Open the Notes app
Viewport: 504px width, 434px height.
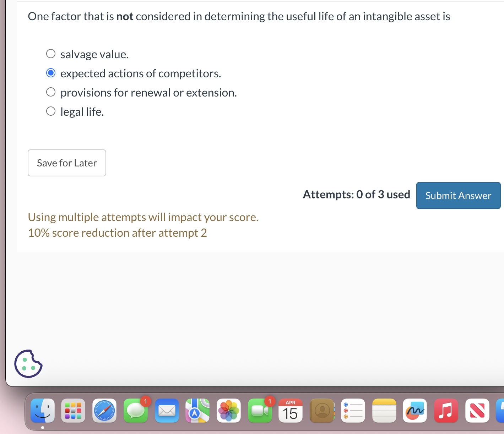(x=384, y=411)
